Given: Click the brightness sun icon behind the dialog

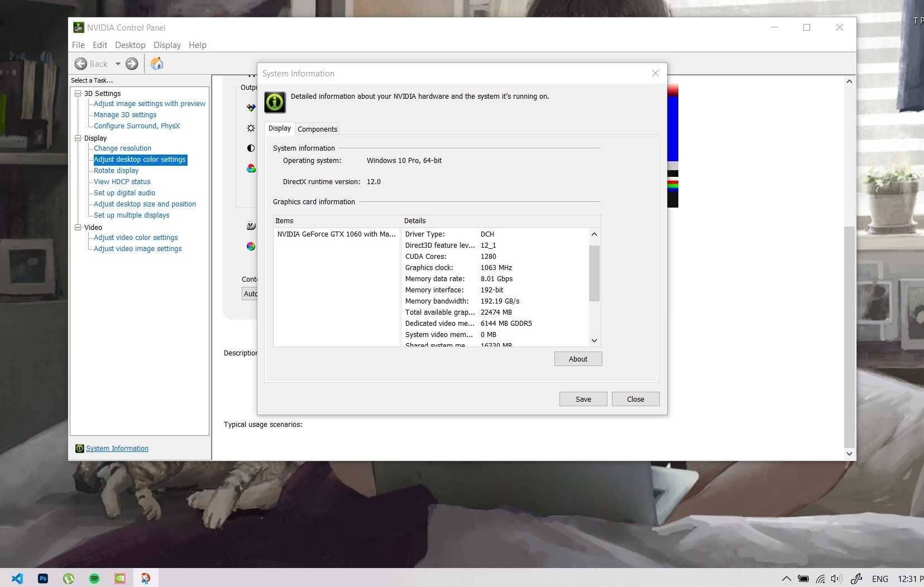Looking at the screenshot, I should point(251,128).
